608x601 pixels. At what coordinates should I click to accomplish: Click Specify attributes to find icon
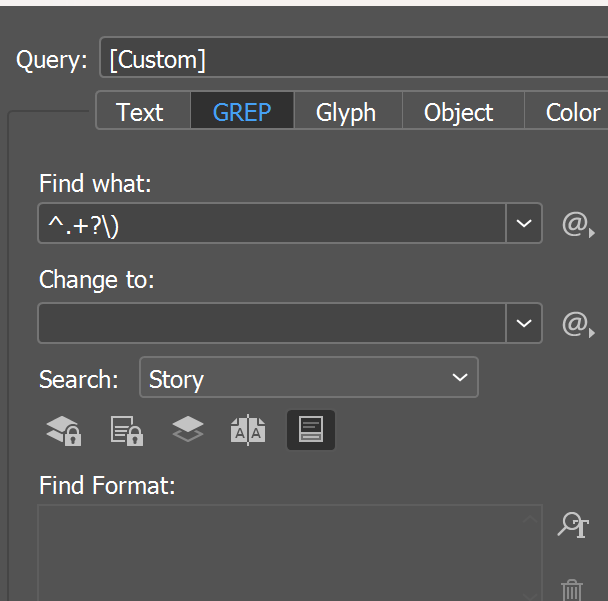click(x=573, y=525)
